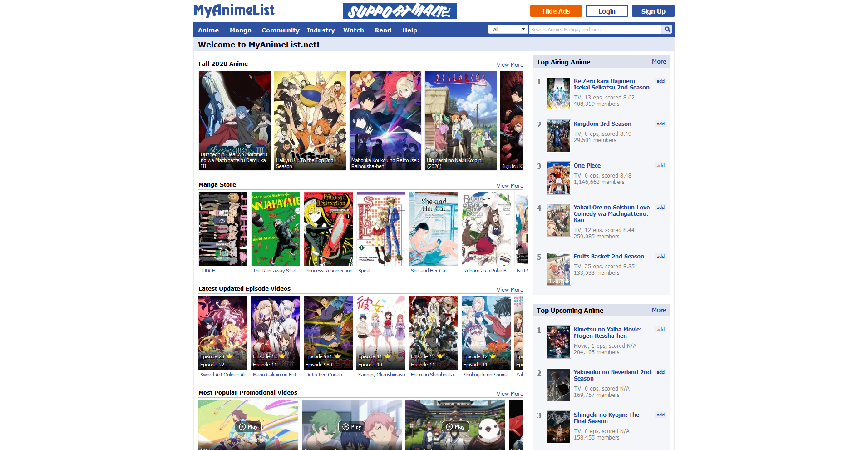Screen dimensions: 868x450
Task: Open She and Her Cat manga cover
Action: [434, 229]
